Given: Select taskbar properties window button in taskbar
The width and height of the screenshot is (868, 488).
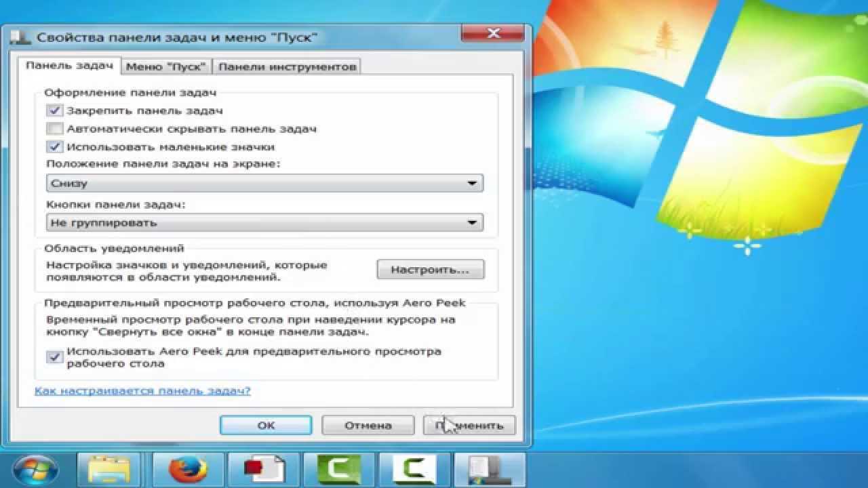Looking at the screenshot, I should click(x=490, y=470).
